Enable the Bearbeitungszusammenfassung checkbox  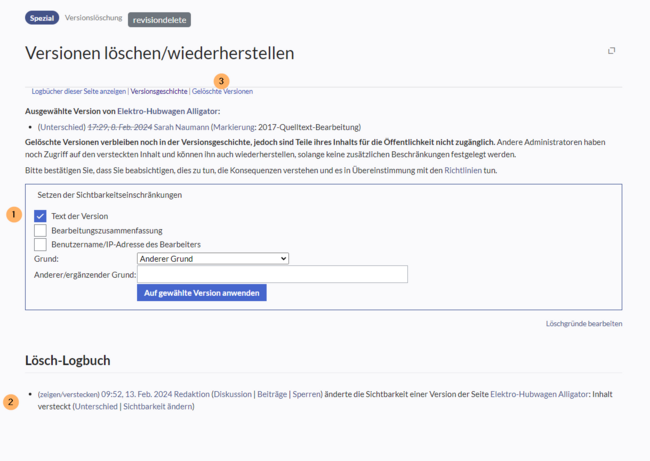pyautogui.click(x=41, y=231)
